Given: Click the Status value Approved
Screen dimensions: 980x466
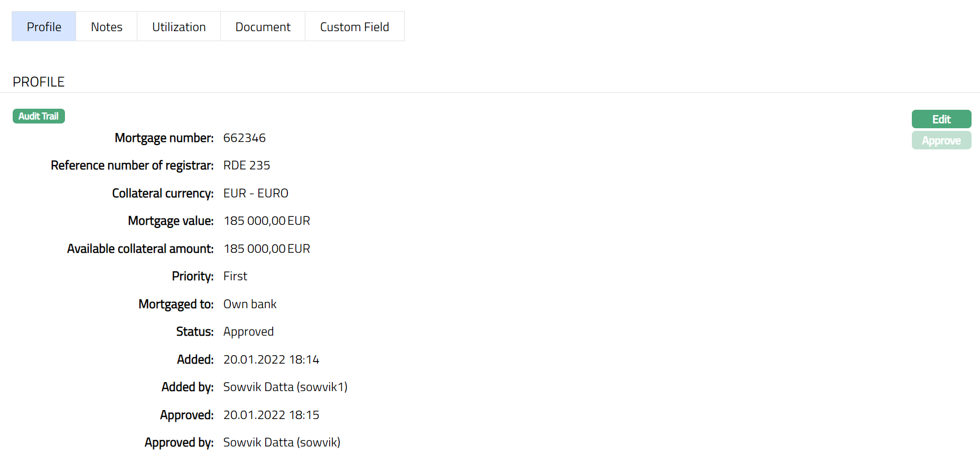Looking at the screenshot, I should [248, 332].
